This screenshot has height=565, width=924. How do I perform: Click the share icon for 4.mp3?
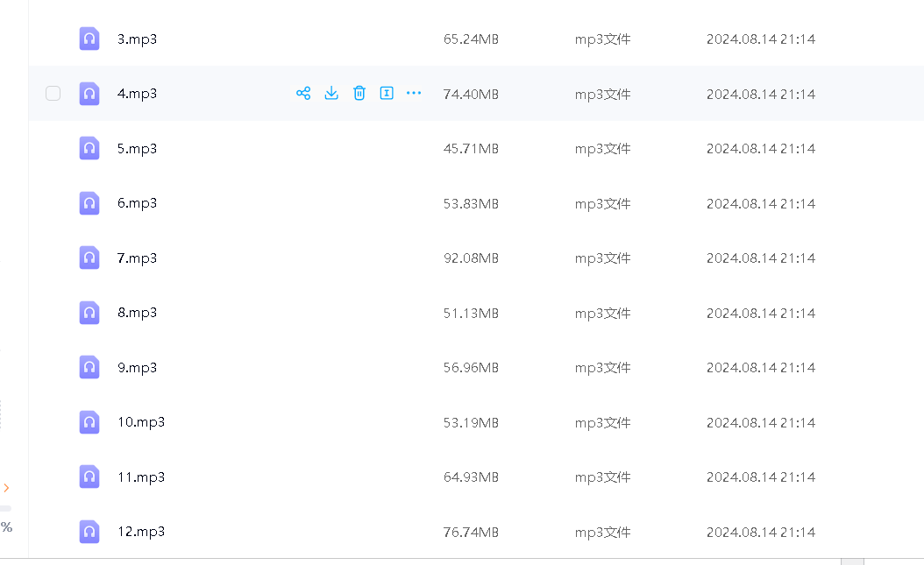click(x=303, y=93)
